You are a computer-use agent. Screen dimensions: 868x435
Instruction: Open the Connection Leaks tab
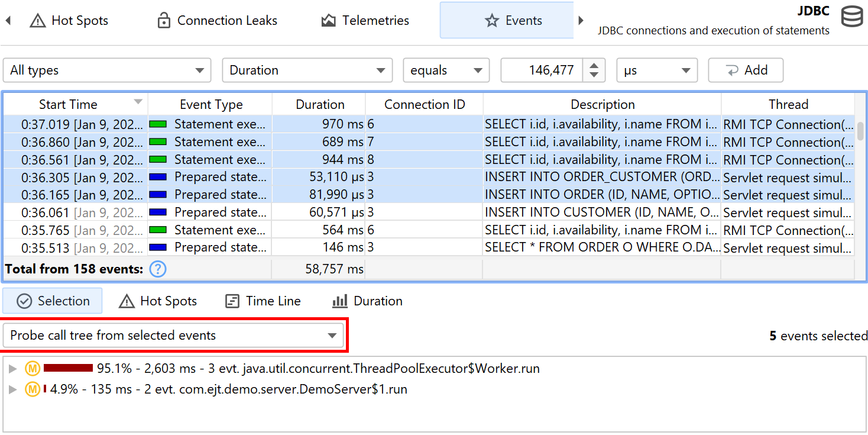click(x=217, y=21)
